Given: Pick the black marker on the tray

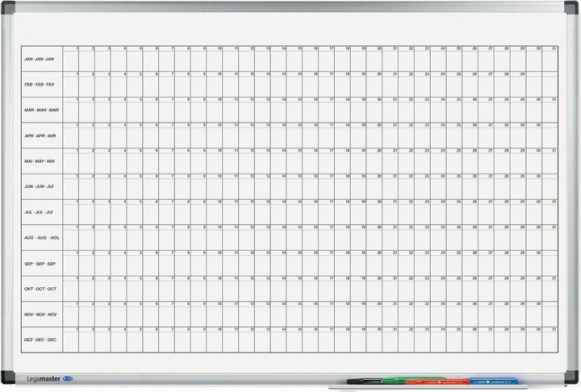Looking at the screenshot, I should (x=362, y=379).
